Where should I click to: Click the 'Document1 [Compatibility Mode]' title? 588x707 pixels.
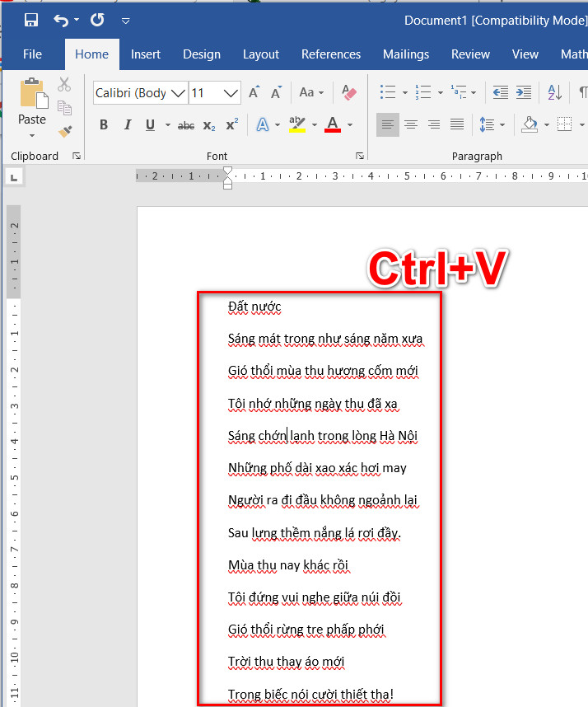pyautogui.click(x=496, y=21)
